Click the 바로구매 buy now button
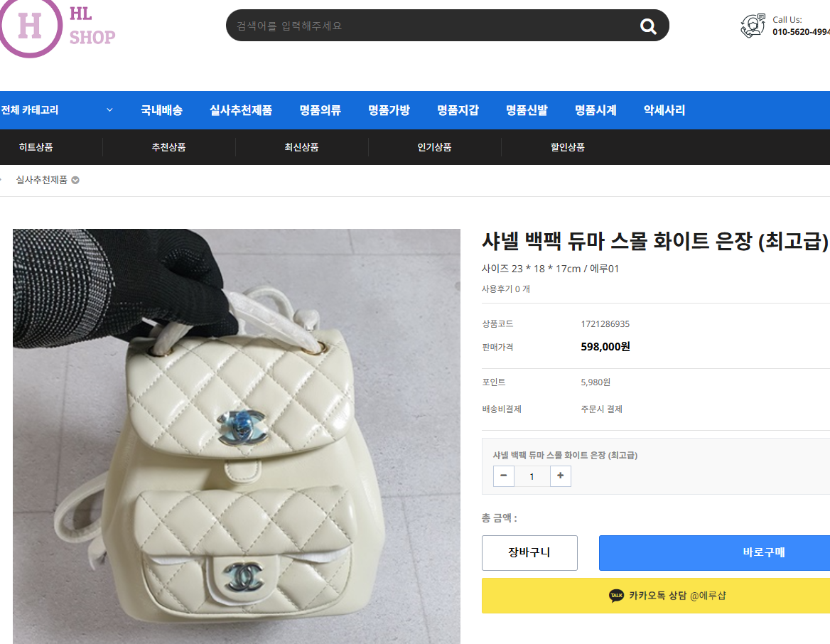830x644 pixels. pyautogui.click(x=763, y=552)
